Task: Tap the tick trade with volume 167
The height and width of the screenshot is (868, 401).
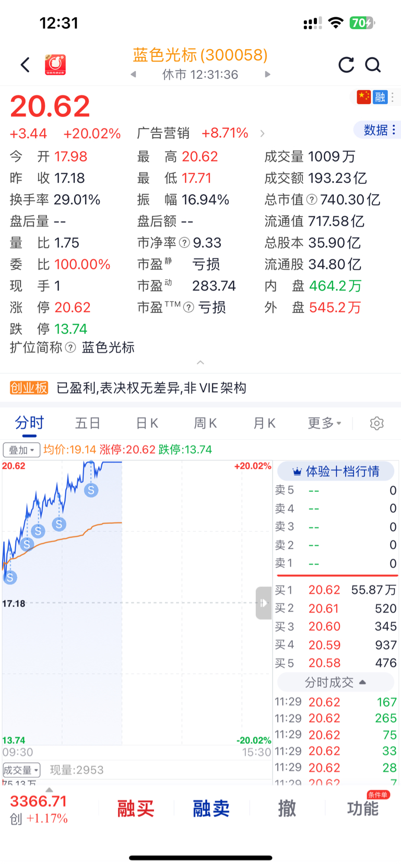Action: click(336, 702)
